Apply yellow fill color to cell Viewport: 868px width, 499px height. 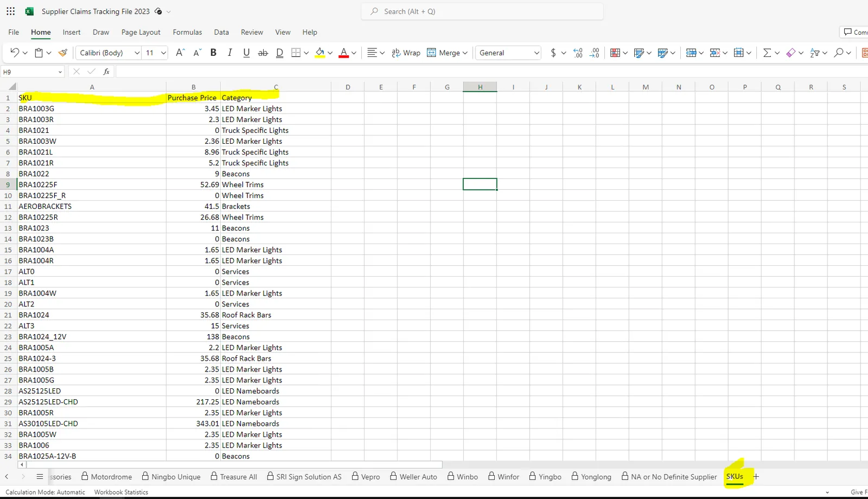click(320, 53)
